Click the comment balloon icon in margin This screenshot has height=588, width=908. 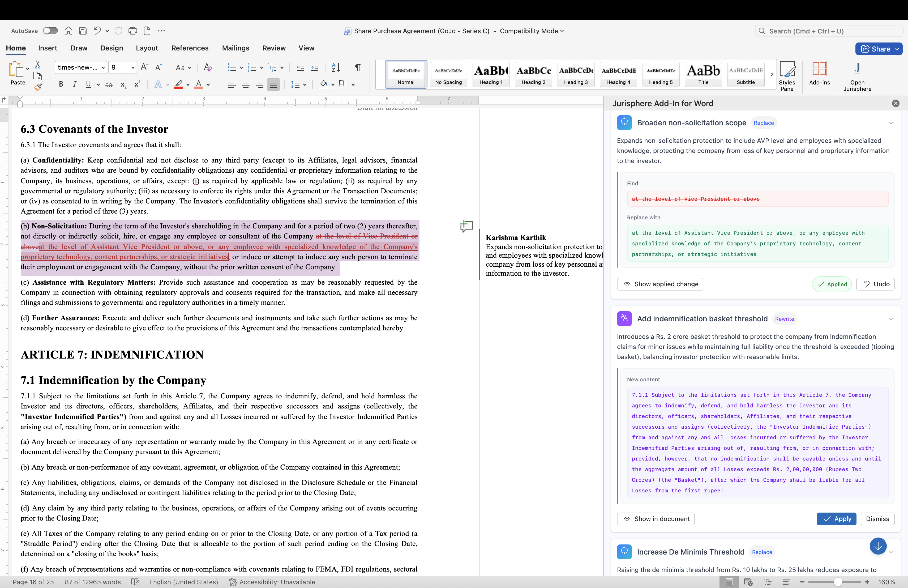466,226
